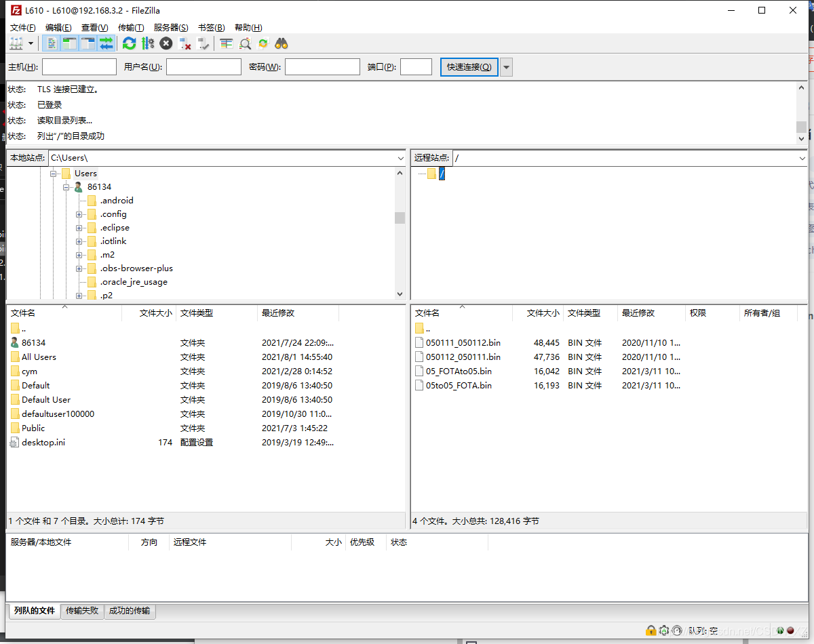
Task: Open the 帮助(H) menu
Action: (248, 27)
